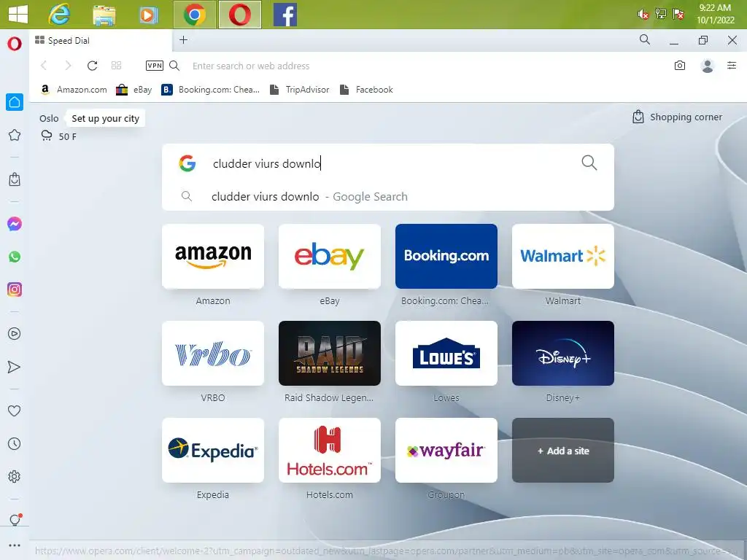
Task: Click the magnifier in Google search box
Action: [589, 163]
